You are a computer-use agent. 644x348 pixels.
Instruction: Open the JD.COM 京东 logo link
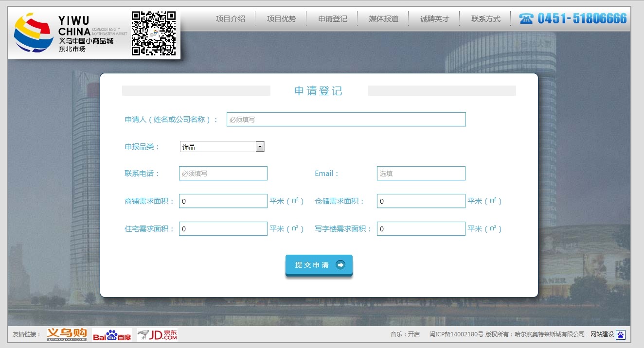157,334
